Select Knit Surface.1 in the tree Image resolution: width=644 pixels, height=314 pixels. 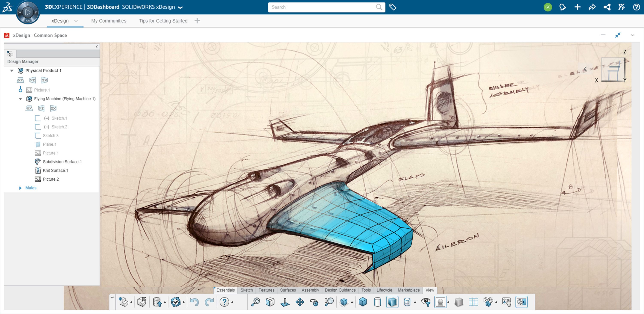(55, 170)
